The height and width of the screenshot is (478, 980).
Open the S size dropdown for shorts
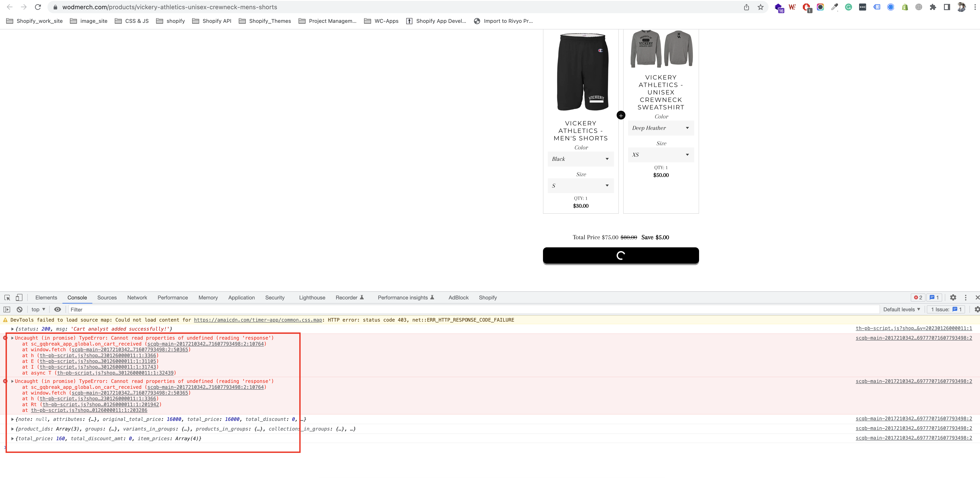pyautogui.click(x=581, y=186)
